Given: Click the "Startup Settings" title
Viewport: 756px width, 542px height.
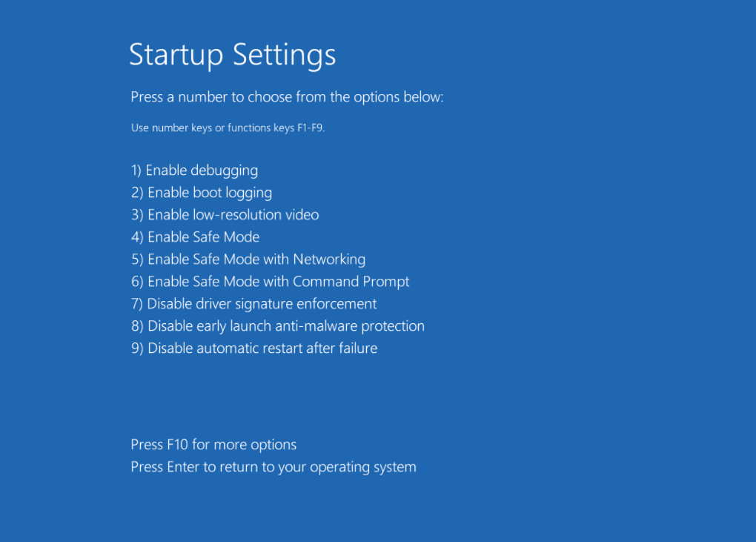Looking at the screenshot, I should [232, 54].
